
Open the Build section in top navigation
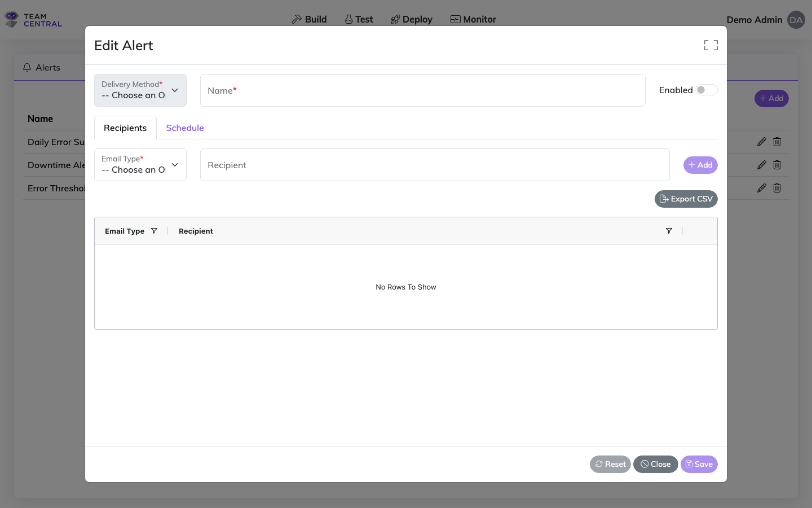(x=309, y=19)
